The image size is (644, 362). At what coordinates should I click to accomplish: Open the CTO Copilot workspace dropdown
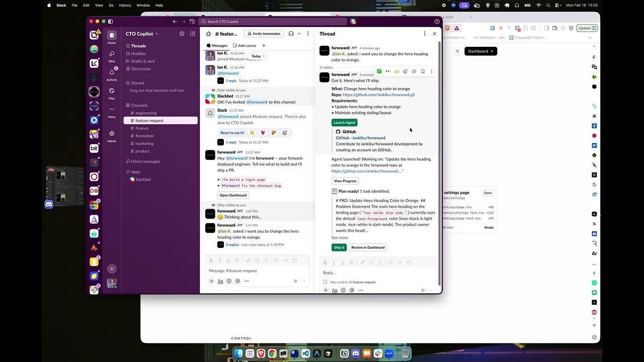coord(142,34)
